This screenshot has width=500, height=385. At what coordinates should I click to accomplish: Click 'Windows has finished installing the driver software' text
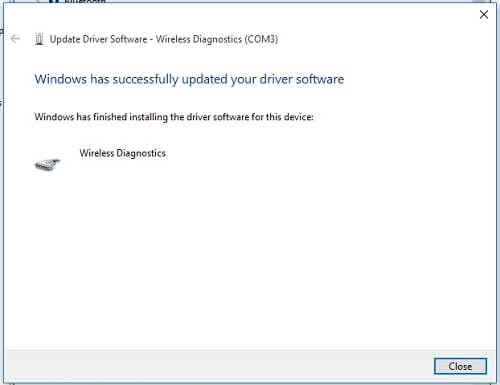coord(174,117)
